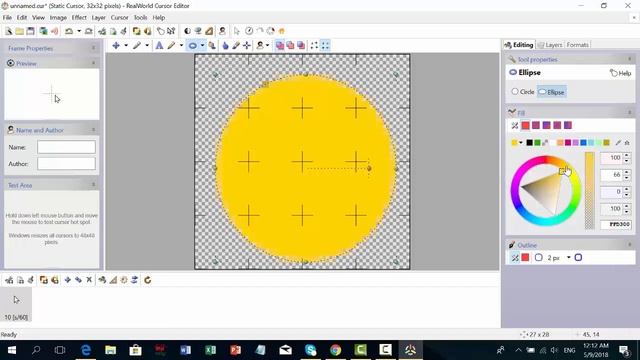The height and width of the screenshot is (360, 640).
Task: Click the Name input field
Action: pyautogui.click(x=66, y=147)
